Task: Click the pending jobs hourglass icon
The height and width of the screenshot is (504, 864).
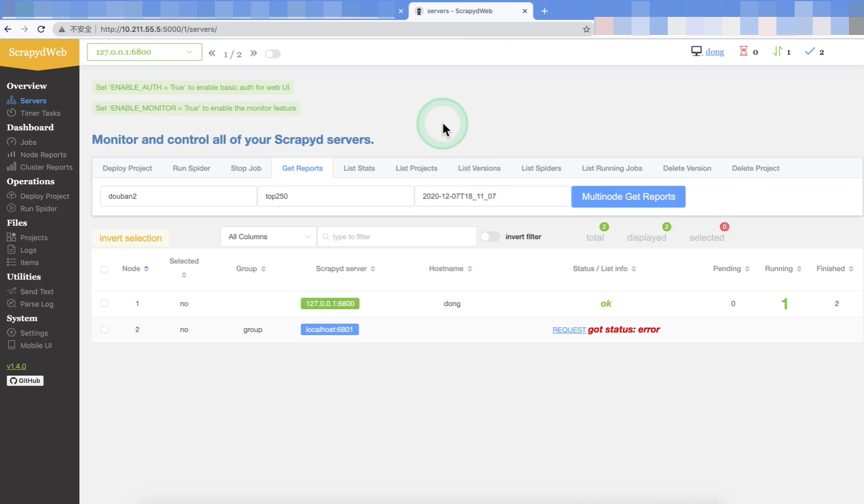Action: pos(743,52)
